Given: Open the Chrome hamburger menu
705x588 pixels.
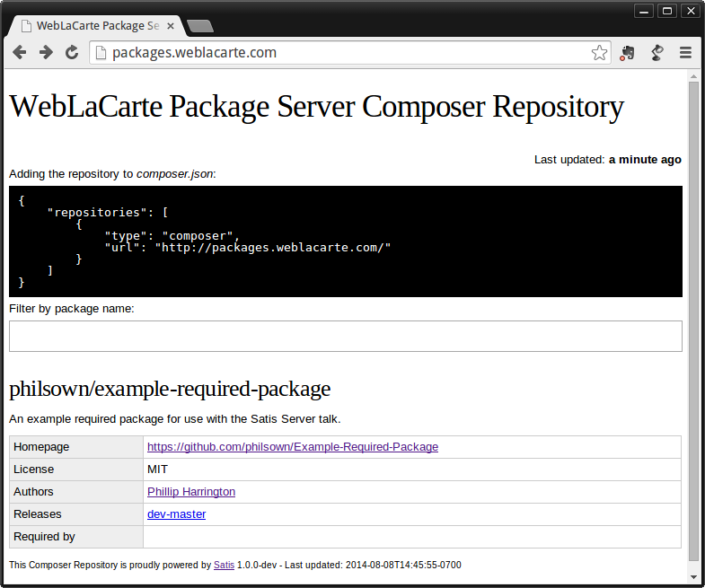Looking at the screenshot, I should click(x=685, y=53).
